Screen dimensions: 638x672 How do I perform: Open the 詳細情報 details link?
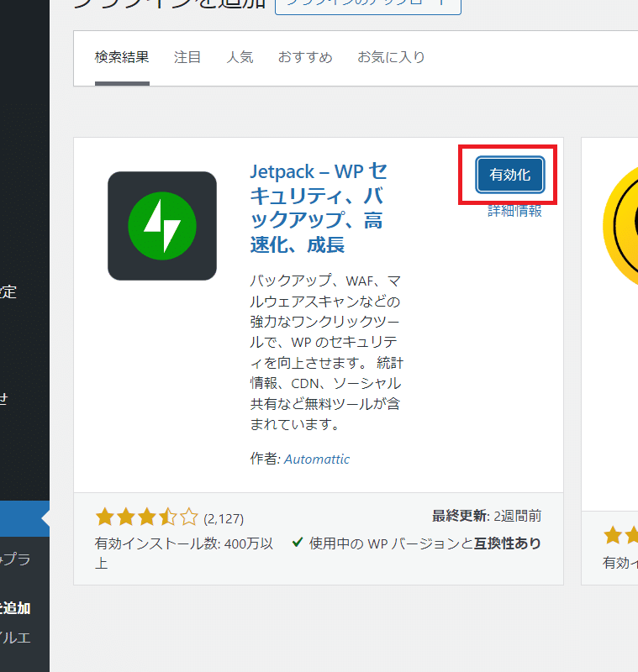pos(514,211)
